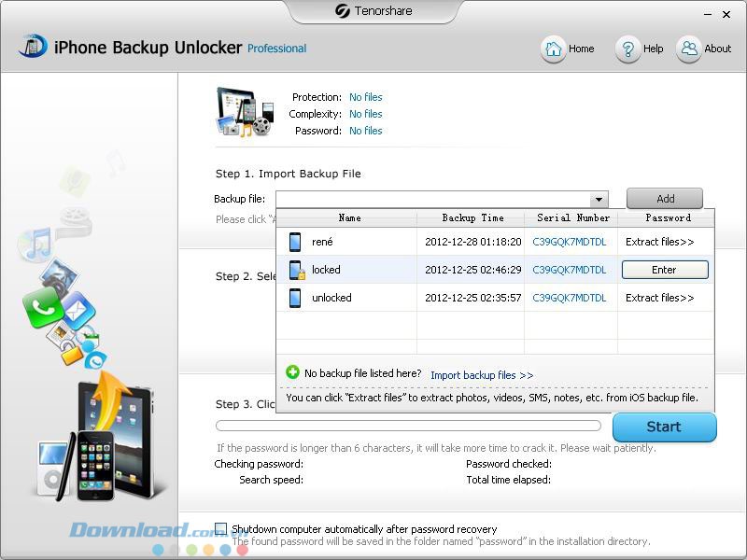Select the serial number of the locked backup
This screenshot has height=560, width=747.
(572, 270)
